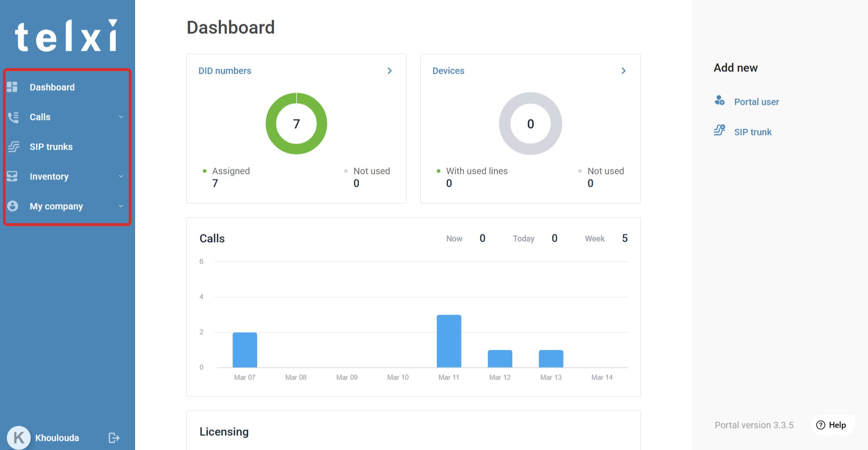
Task: Click the Khoulouda username
Action: pyautogui.click(x=57, y=438)
